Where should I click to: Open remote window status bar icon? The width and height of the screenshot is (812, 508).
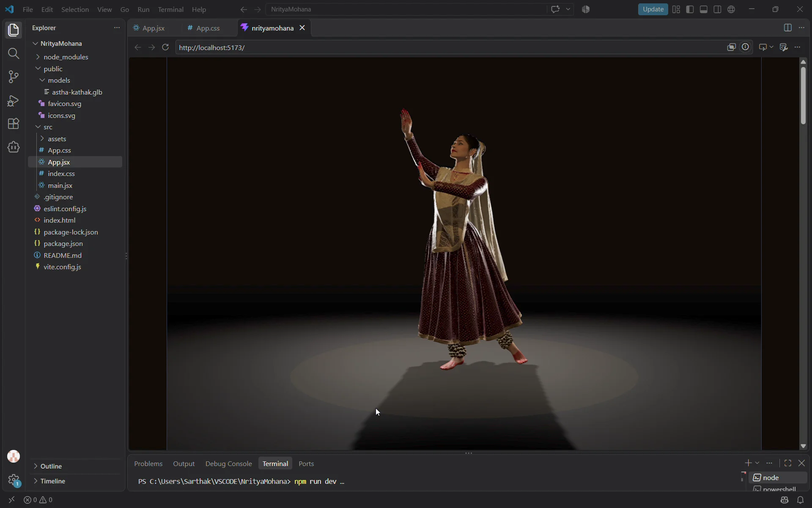click(x=11, y=500)
